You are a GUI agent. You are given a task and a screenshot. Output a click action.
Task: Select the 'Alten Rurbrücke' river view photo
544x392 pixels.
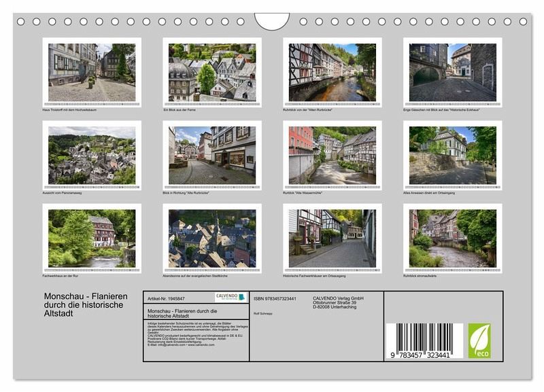click(333, 73)
